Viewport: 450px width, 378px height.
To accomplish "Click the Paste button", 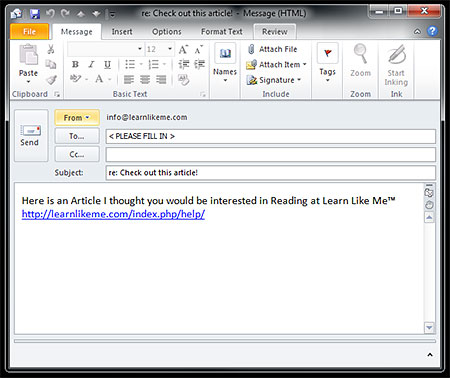I will tap(28, 60).
